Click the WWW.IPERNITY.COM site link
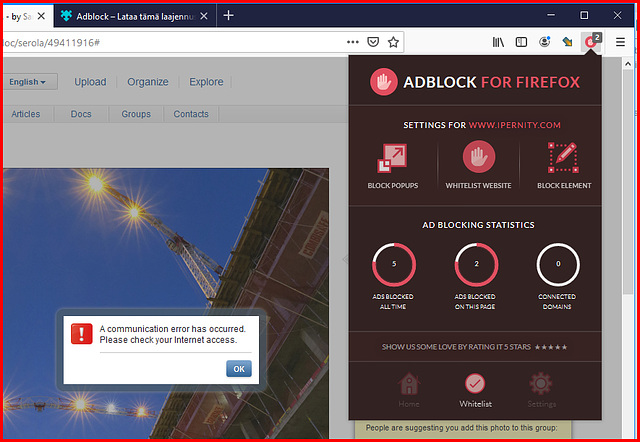The height and width of the screenshot is (442, 640). tap(514, 125)
